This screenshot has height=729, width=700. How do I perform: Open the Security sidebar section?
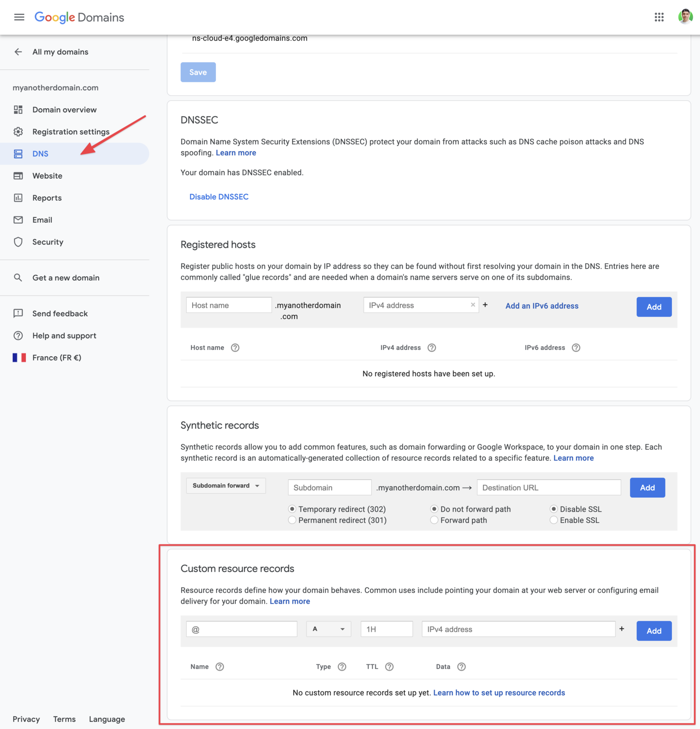pos(48,242)
